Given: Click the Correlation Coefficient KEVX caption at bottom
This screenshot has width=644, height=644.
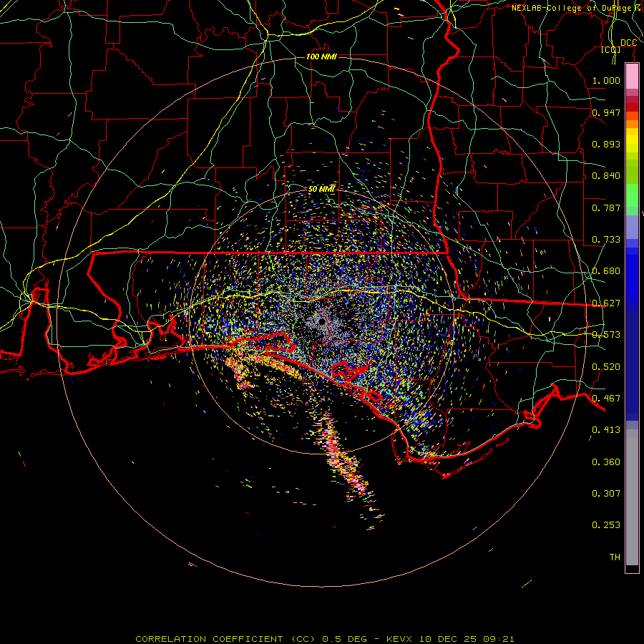Looking at the screenshot, I should [324, 639].
